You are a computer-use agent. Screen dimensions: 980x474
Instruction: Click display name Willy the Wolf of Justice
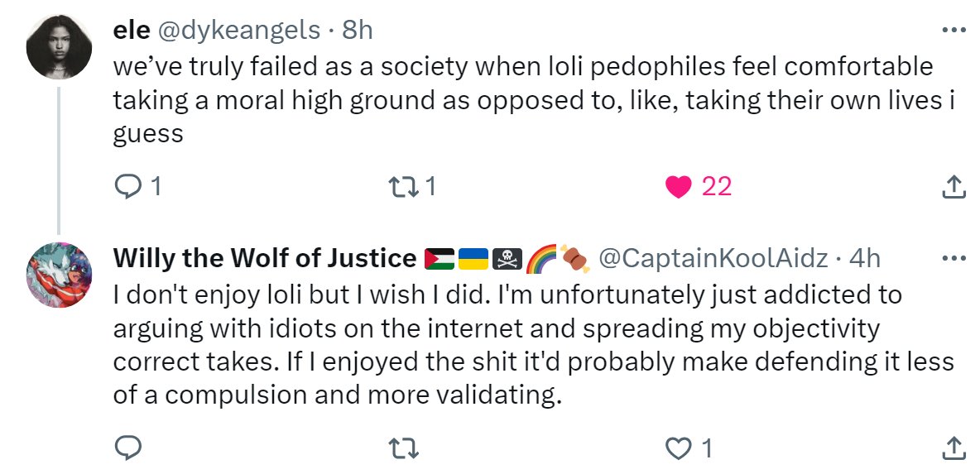tap(265, 258)
